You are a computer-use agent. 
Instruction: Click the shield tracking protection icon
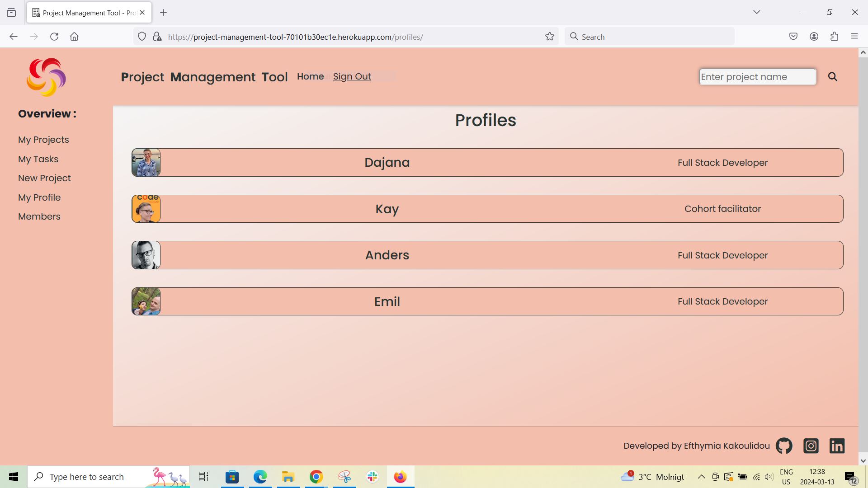(142, 36)
